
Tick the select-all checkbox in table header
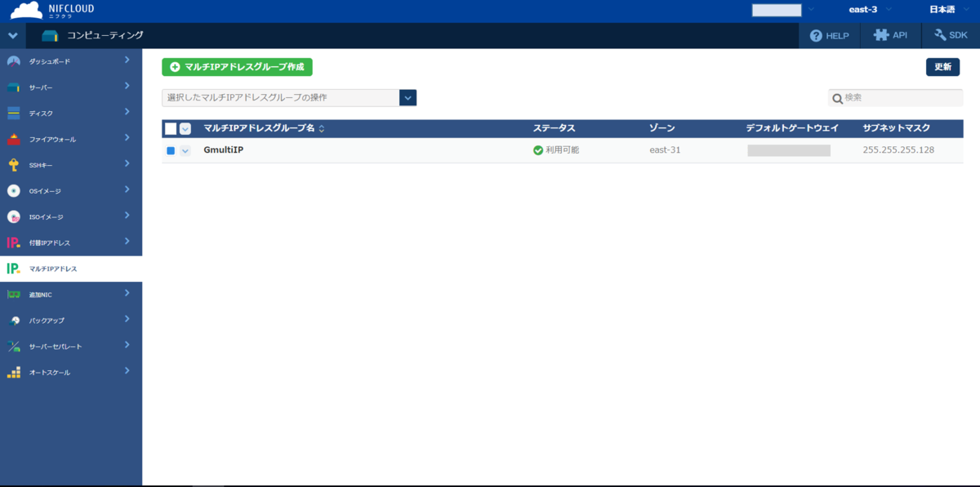click(x=171, y=129)
